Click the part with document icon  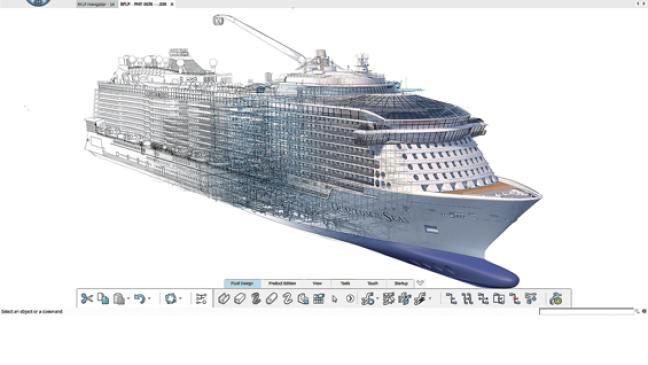(303, 298)
